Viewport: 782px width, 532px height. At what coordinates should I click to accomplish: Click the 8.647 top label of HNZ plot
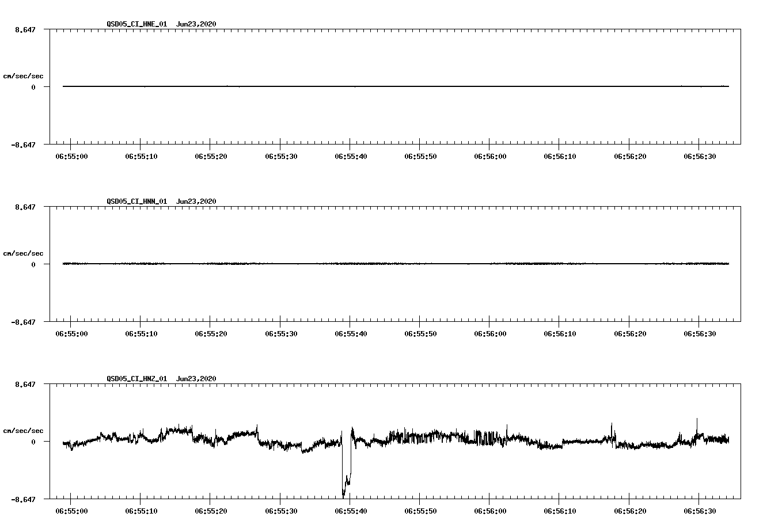[25, 384]
